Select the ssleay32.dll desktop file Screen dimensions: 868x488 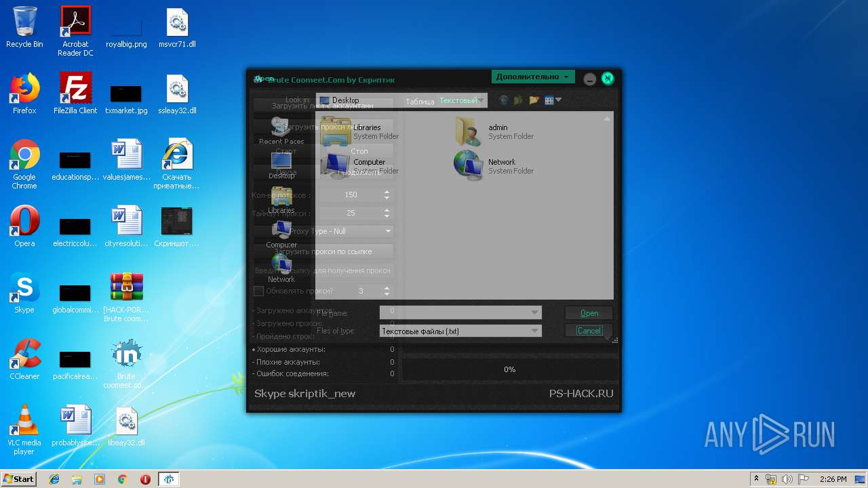(177, 94)
